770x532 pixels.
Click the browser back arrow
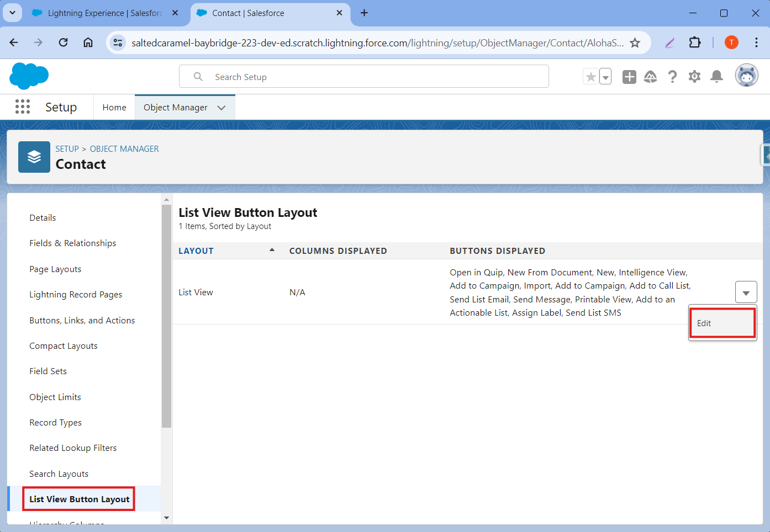coord(14,42)
